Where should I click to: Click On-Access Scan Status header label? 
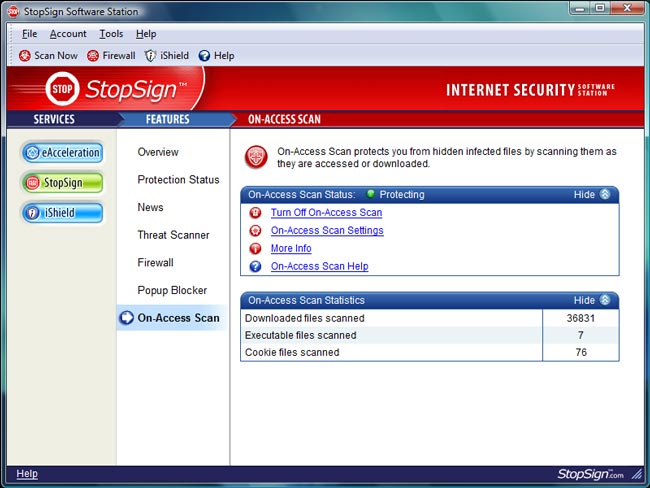tap(302, 194)
